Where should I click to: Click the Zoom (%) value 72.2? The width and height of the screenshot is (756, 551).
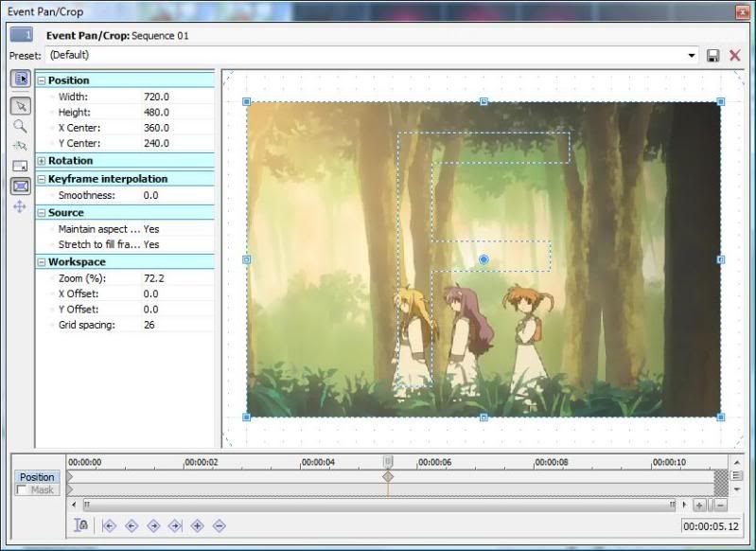click(x=154, y=278)
